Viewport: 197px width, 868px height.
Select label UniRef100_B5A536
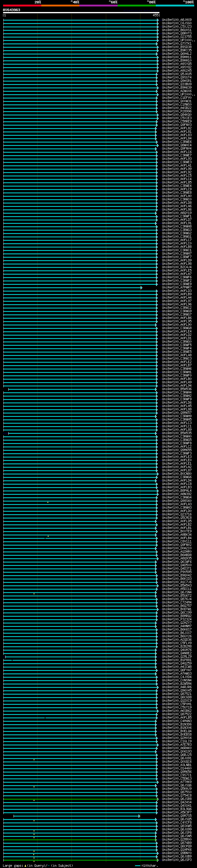[177, 389]
